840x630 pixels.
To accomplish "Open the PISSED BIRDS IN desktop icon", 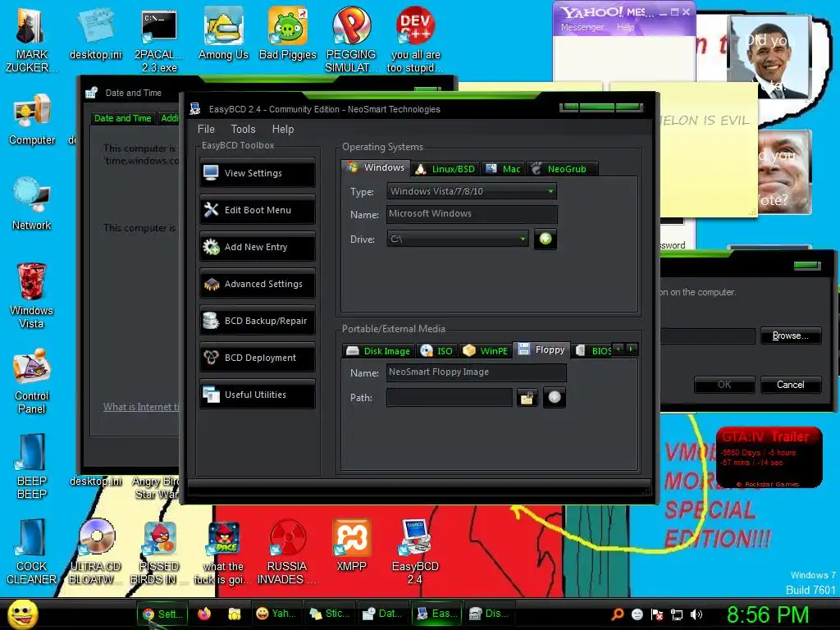I will tap(159, 552).
